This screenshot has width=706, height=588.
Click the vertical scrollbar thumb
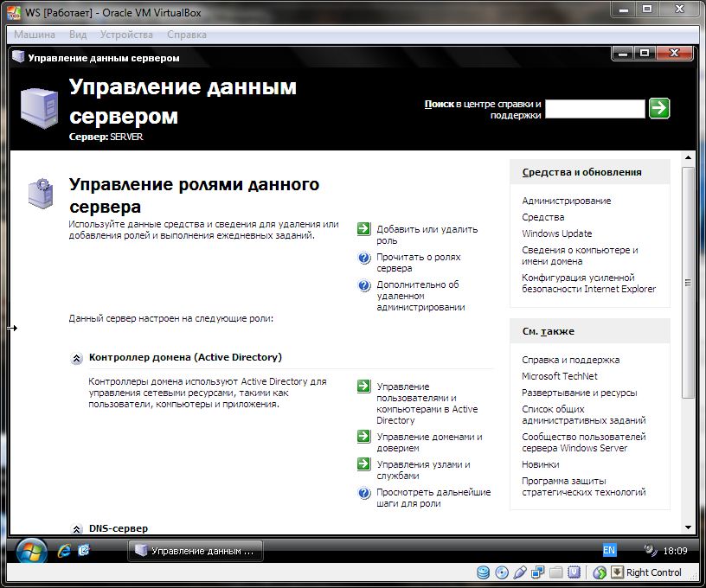point(688,283)
